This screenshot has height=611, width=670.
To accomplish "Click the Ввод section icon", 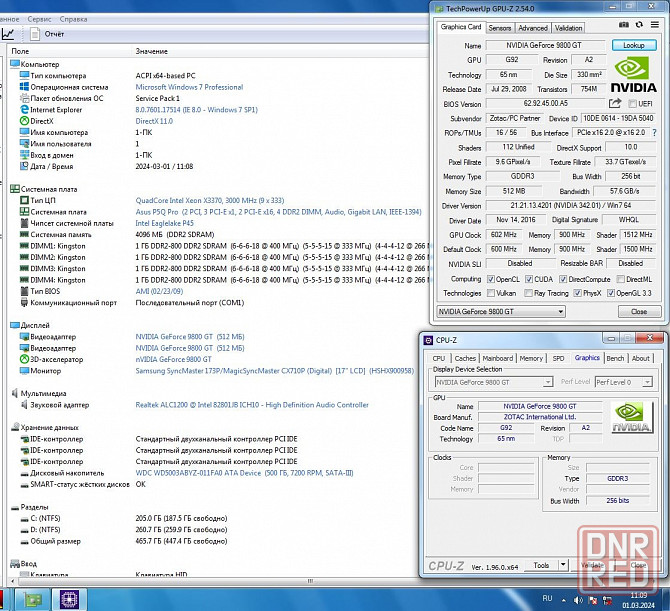I will [15, 564].
